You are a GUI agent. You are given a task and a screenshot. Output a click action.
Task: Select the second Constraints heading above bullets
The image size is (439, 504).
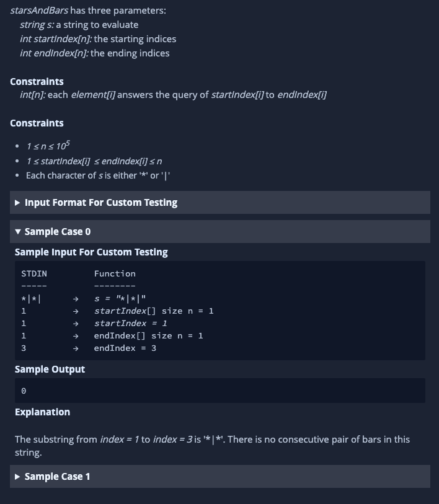pyautogui.click(x=37, y=123)
